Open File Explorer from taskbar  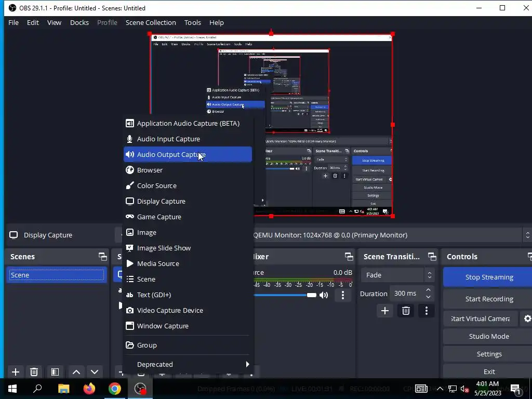tap(63, 389)
